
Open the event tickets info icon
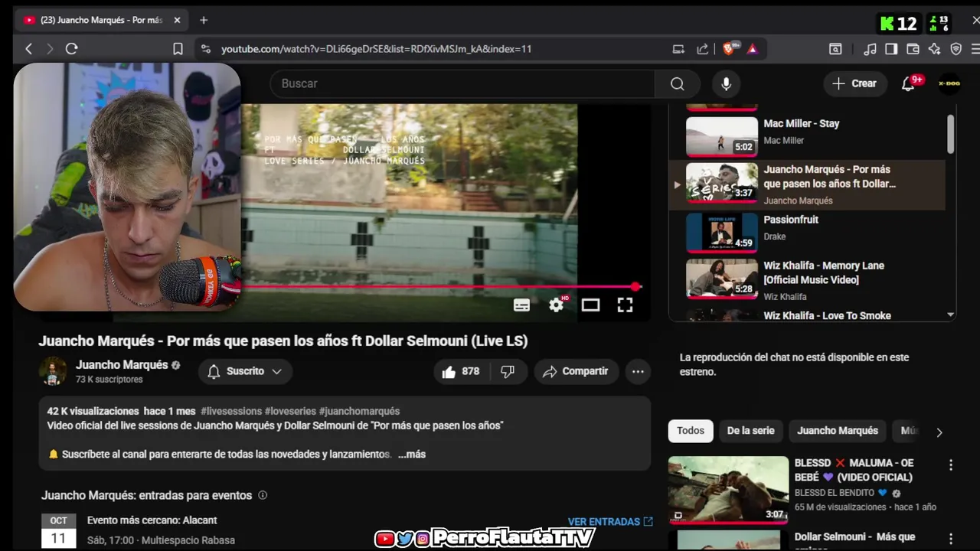tap(263, 495)
